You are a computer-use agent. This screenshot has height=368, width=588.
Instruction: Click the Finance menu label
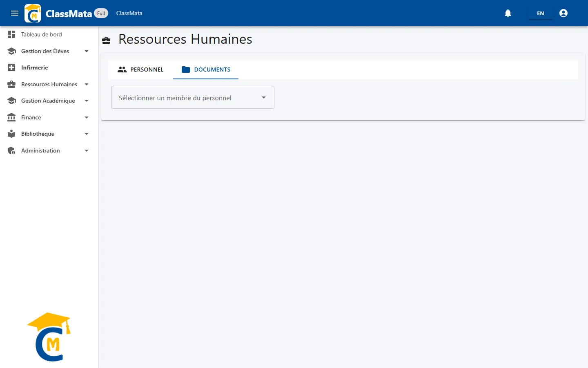coord(31,117)
